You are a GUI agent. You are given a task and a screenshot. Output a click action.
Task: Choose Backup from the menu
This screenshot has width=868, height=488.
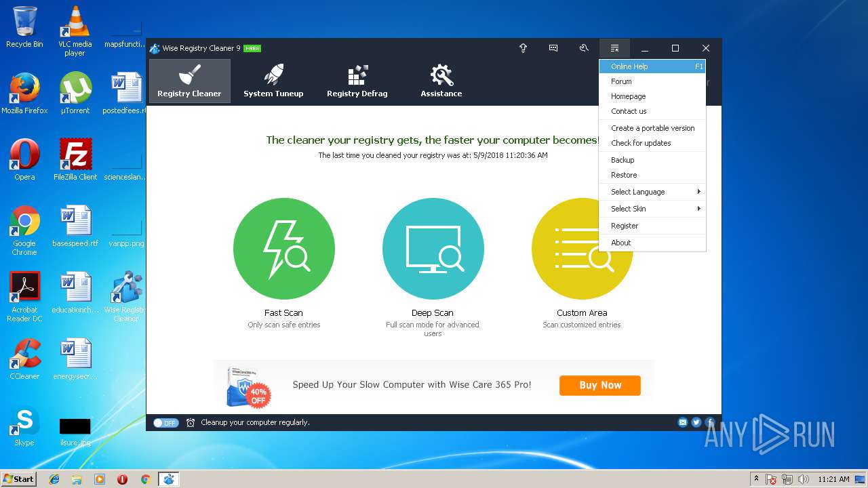click(x=652, y=160)
